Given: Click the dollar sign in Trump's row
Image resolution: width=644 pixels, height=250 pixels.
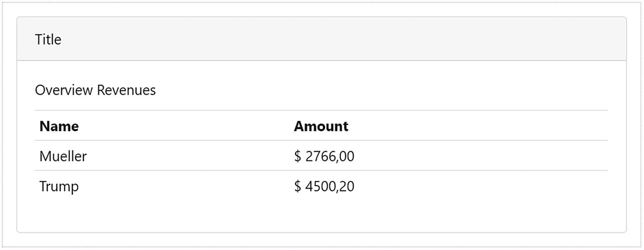Looking at the screenshot, I should (297, 186).
